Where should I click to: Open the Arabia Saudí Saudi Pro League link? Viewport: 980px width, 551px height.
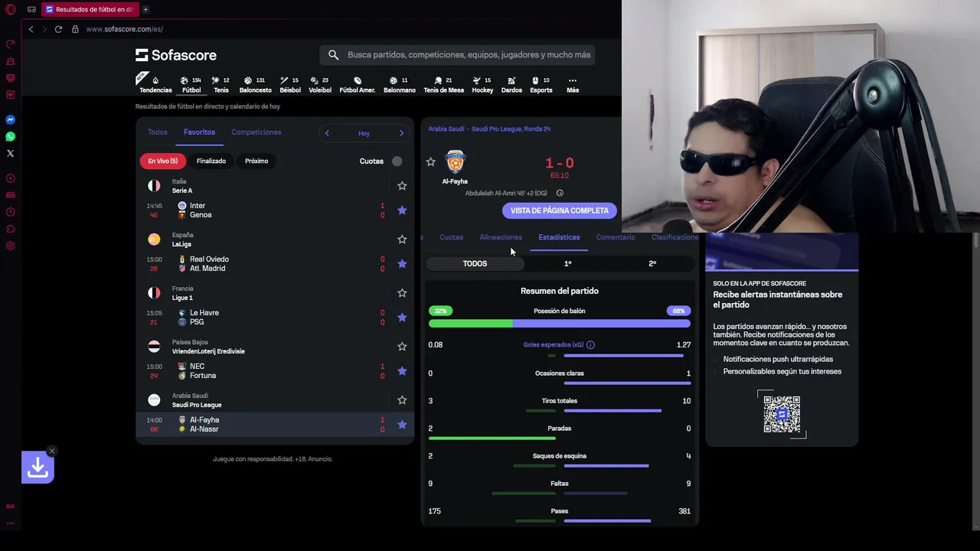click(x=489, y=129)
